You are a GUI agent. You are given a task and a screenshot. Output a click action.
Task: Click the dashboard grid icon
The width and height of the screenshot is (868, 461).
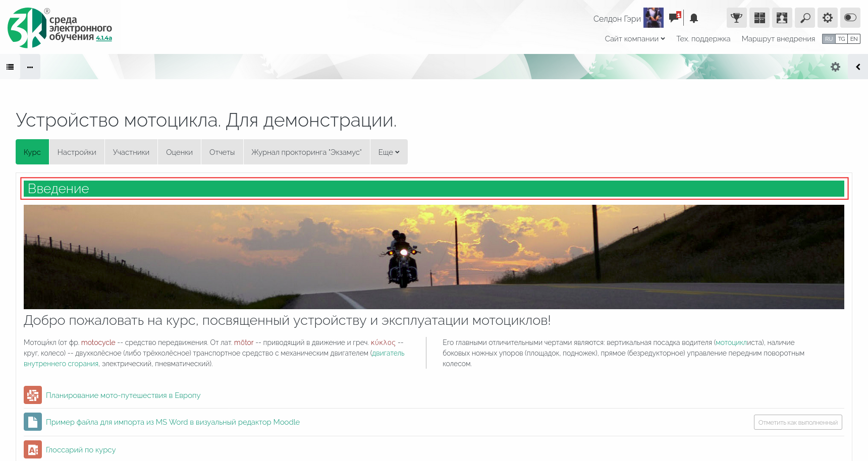(x=759, y=18)
